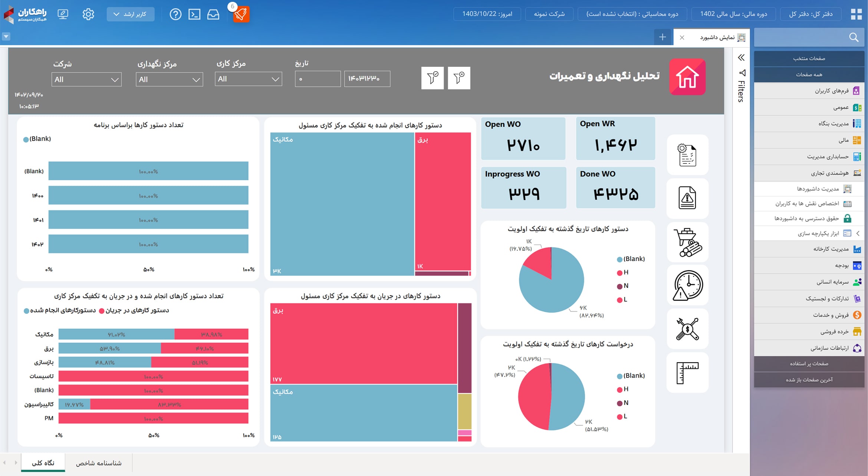Viewport: 868px width, 476px height.
Task: Open بودجه menu item
Action: [809, 265]
